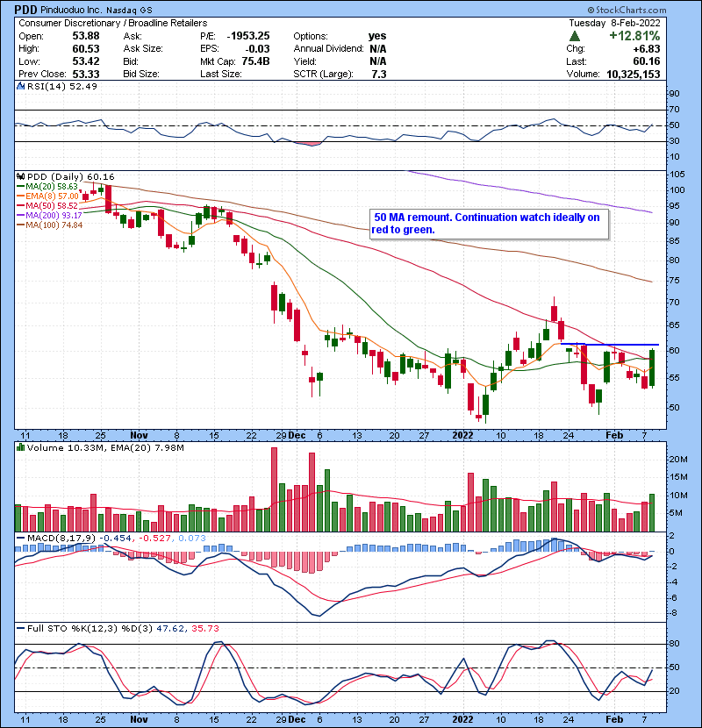Open the StockCharts.com copyright link

pos(627,10)
